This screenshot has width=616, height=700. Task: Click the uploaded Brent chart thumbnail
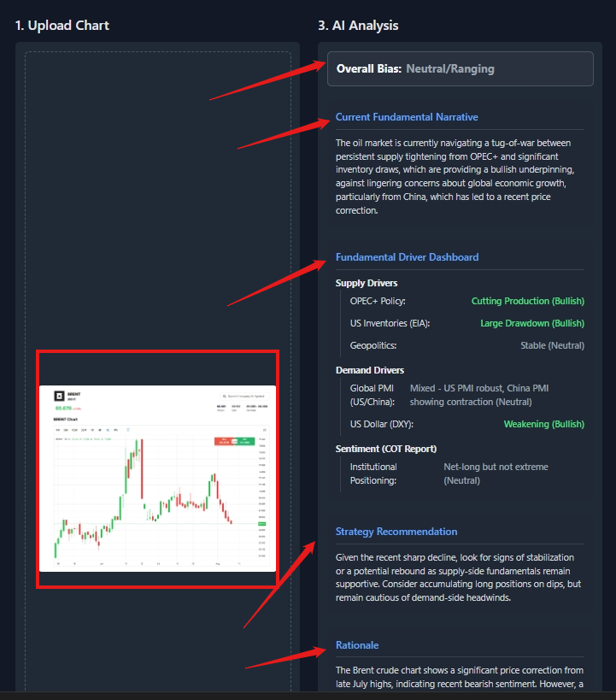pyautogui.click(x=157, y=478)
